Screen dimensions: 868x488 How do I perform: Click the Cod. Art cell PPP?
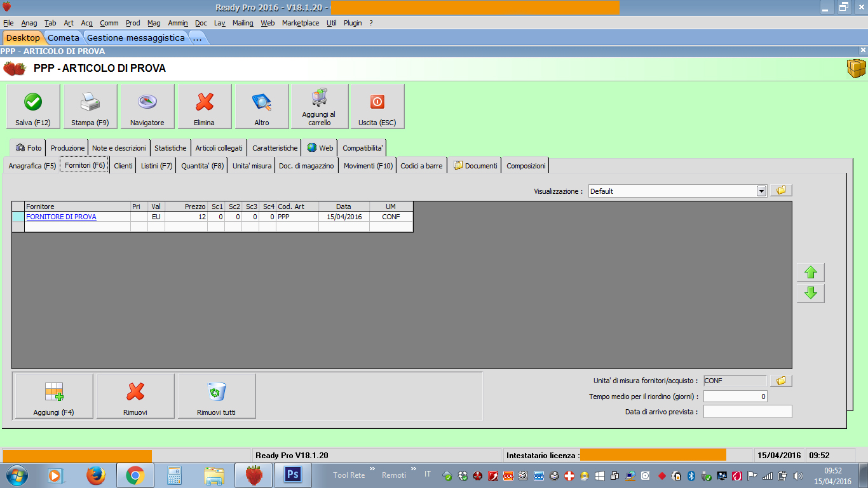(x=297, y=217)
